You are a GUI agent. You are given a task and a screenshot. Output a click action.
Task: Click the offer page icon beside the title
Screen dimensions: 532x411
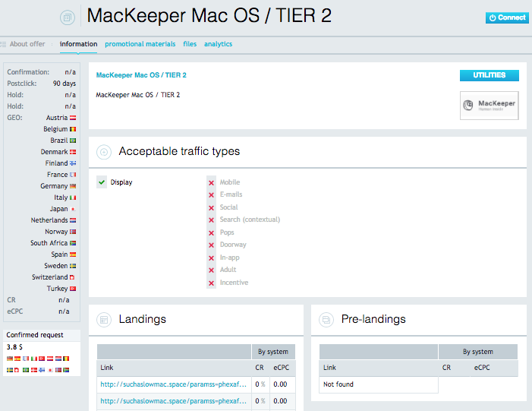[68, 17]
